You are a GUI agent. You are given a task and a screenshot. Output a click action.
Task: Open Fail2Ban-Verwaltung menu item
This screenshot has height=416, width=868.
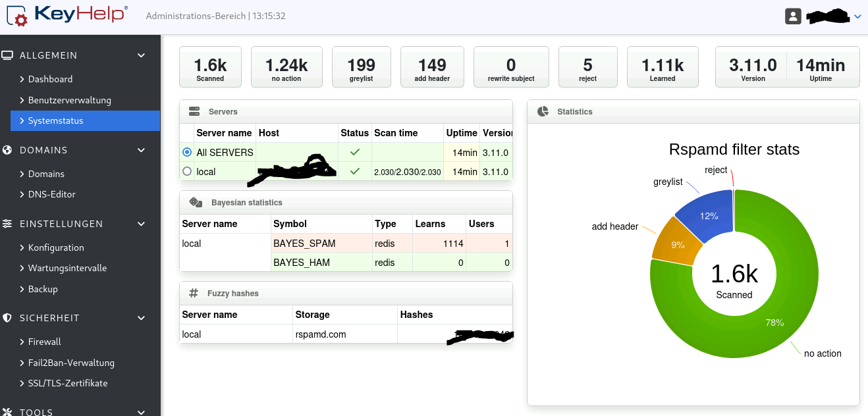(x=71, y=363)
